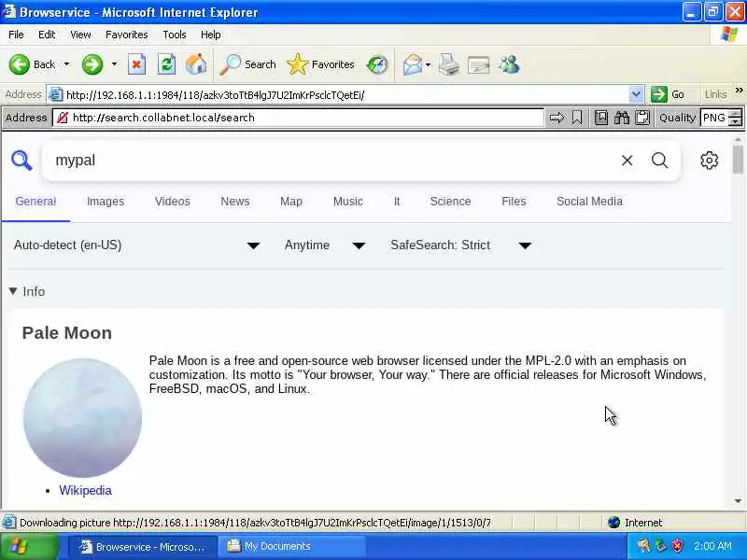The image size is (747, 560).
Task: Switch to It tab
Action: click(397, 202)
